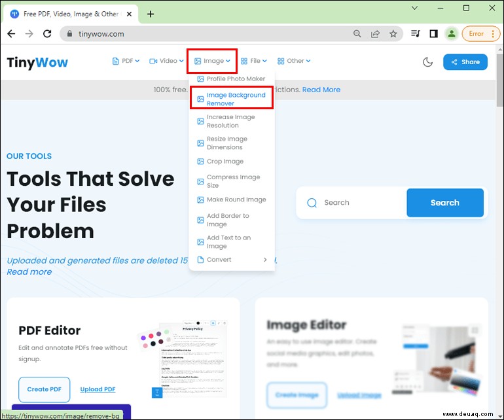Toggle dark mode with the moon icon
This screenshot has height=420, width=504.
point(427,62)
